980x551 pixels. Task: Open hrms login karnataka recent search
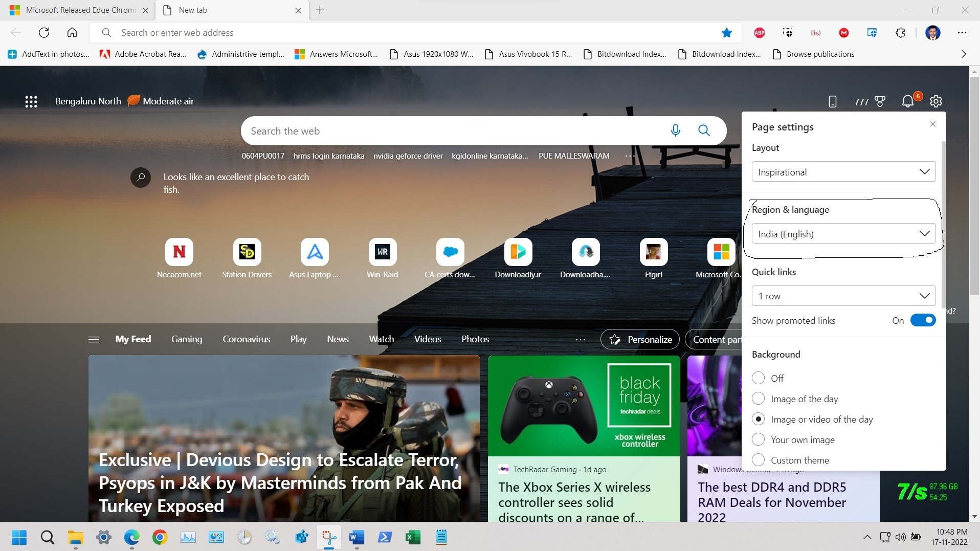point(329,156)
